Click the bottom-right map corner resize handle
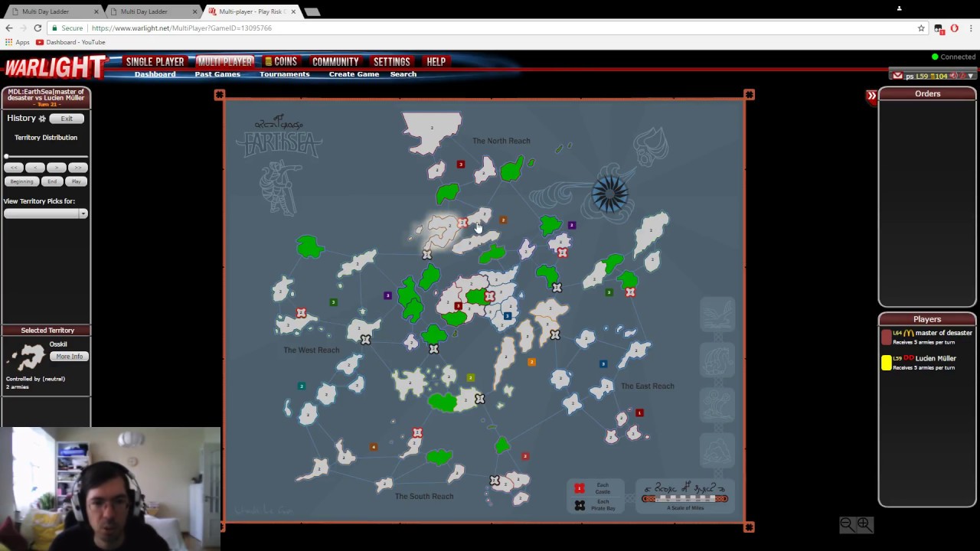The width and height of the screenshot is (980, 551). coord(749,527)
